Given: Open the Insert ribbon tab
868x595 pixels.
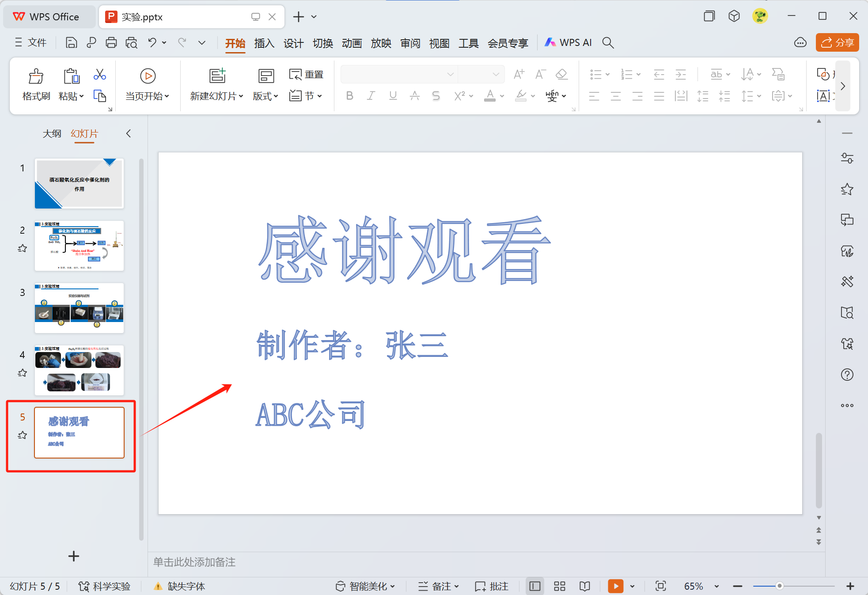Looking at the screenshot, I should tap(264, 43).
